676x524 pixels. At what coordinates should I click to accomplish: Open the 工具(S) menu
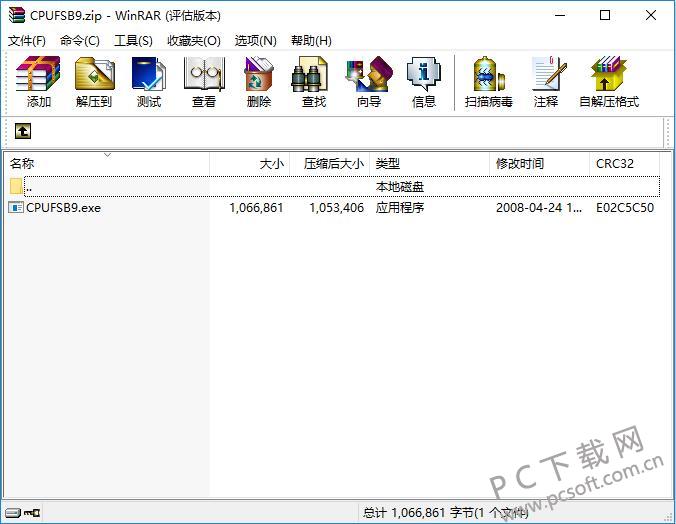pos(133,41)
